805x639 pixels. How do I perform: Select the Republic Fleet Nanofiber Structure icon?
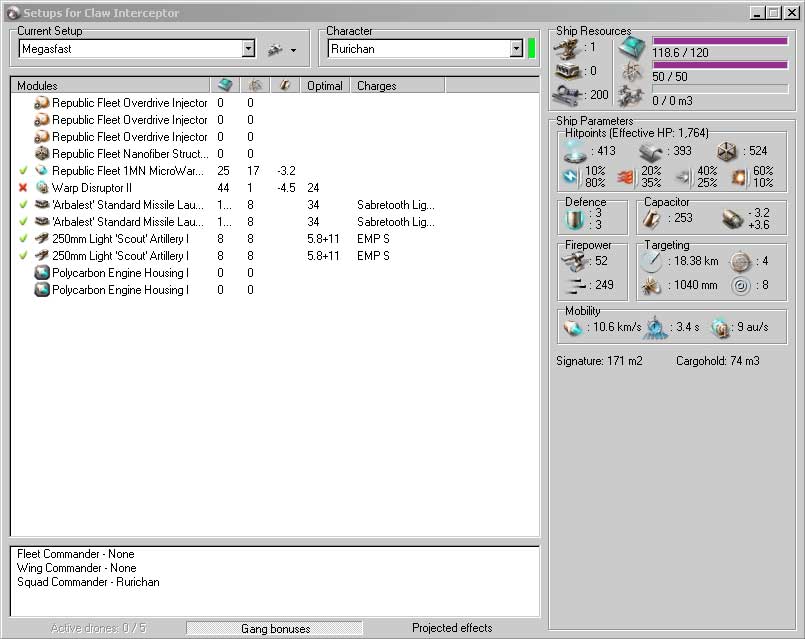(42, 153)
